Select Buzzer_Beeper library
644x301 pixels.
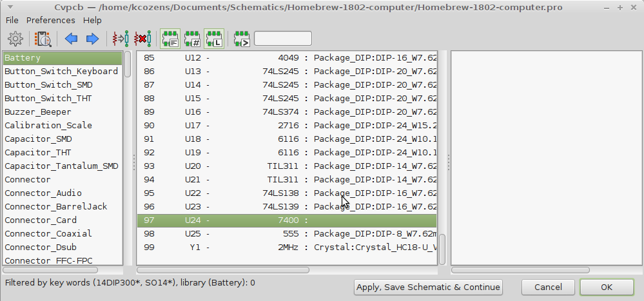click(63, 112)
